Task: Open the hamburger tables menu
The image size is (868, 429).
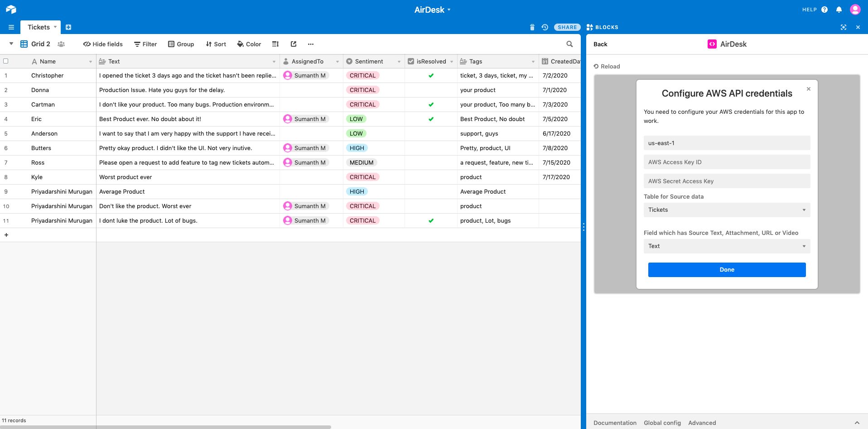Action: pos(11,27)
